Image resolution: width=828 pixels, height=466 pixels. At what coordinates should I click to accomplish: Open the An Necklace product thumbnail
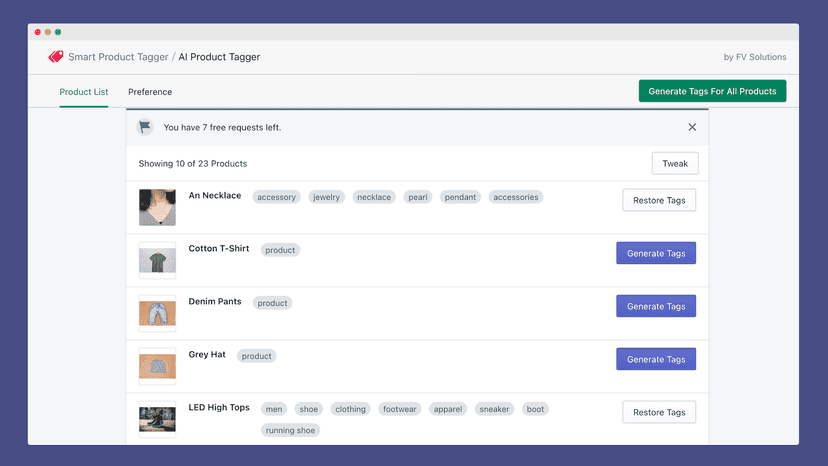click(x=157, y=208)
